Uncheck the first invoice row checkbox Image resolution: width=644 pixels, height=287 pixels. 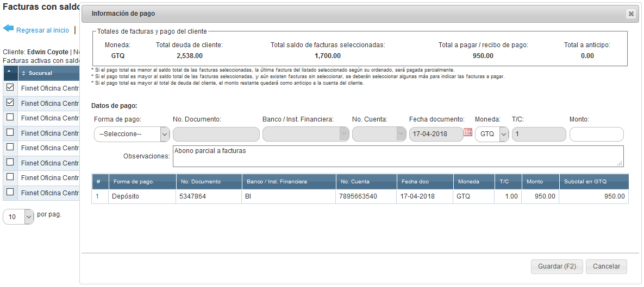tap(10, 87)
